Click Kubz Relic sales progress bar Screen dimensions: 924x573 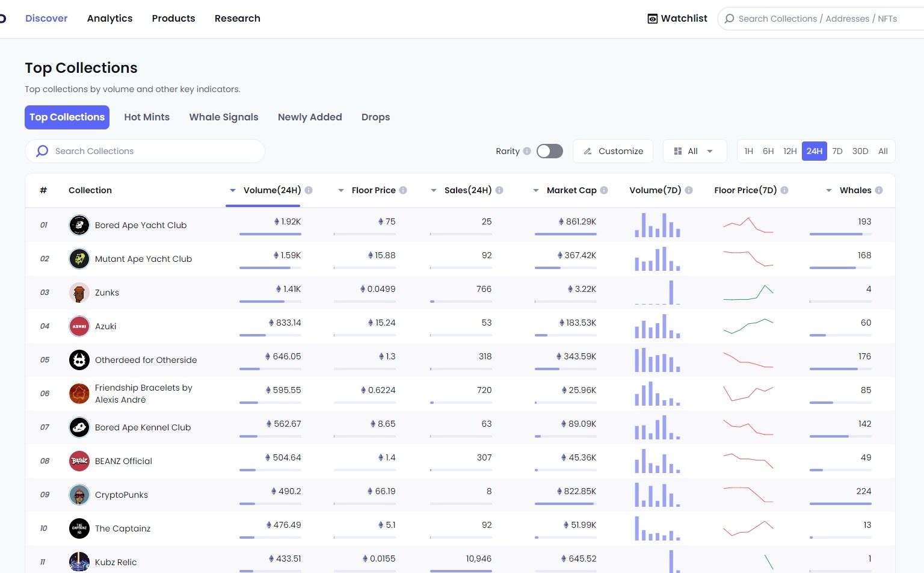pos(461,571)
